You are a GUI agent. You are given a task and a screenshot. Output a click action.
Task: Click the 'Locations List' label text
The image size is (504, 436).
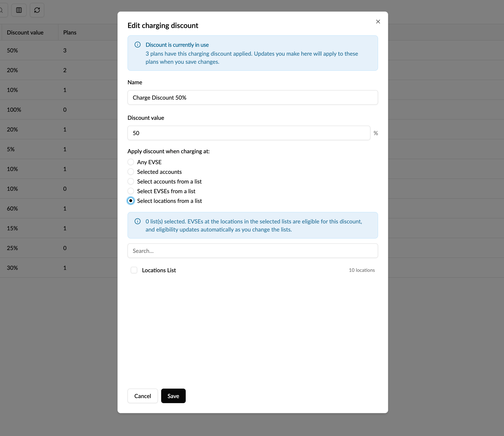tap(159, 270)
